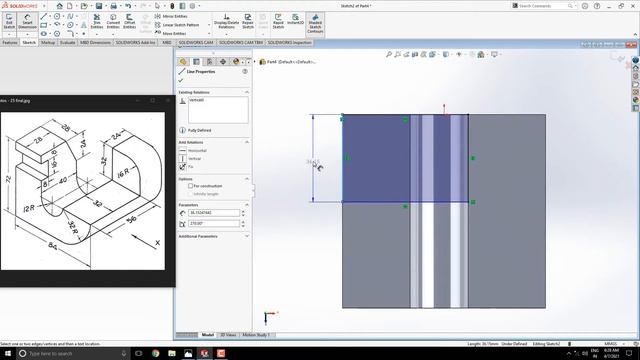This screenshot has width=640, height=360.
Task: Open the Undo dropdown arrow
Action: click(x=135, y=6)
